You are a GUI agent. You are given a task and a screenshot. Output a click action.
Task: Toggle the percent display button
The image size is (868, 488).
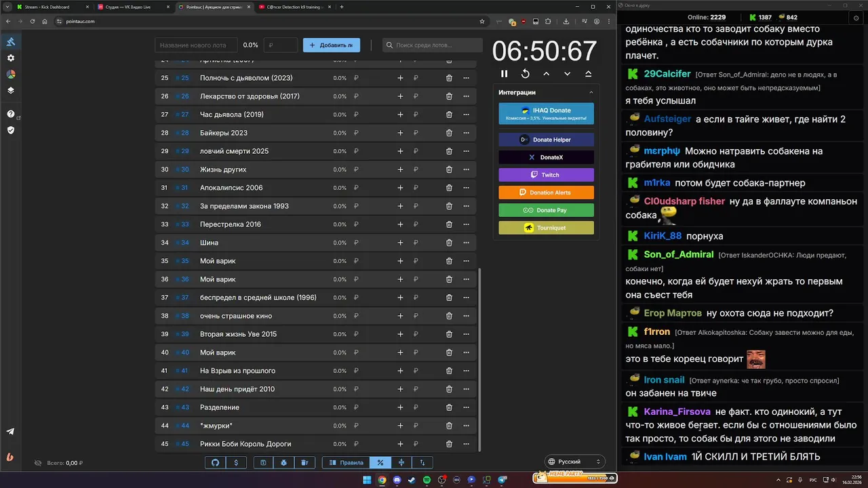click(380, 462)
